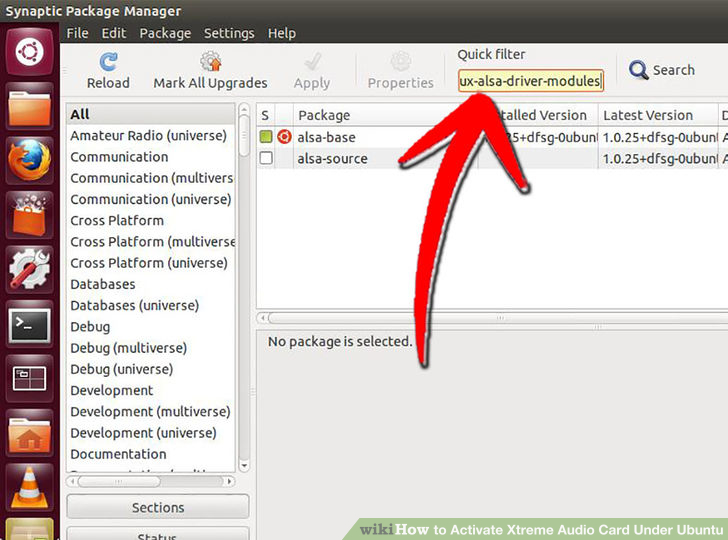Launch Firefox from the dock
The height and width of the screenshot is (540, 728).
(29, 160)
